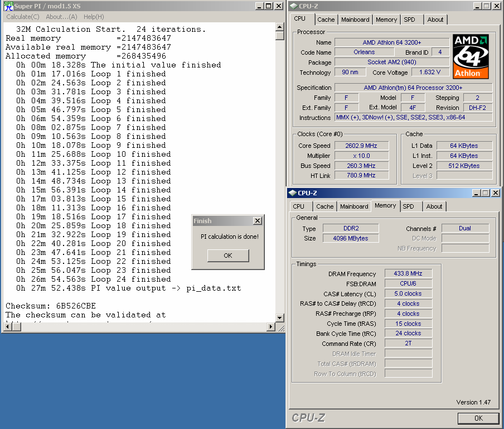
Task: Close the Finish dialog with X
Action: coord(258,221)
